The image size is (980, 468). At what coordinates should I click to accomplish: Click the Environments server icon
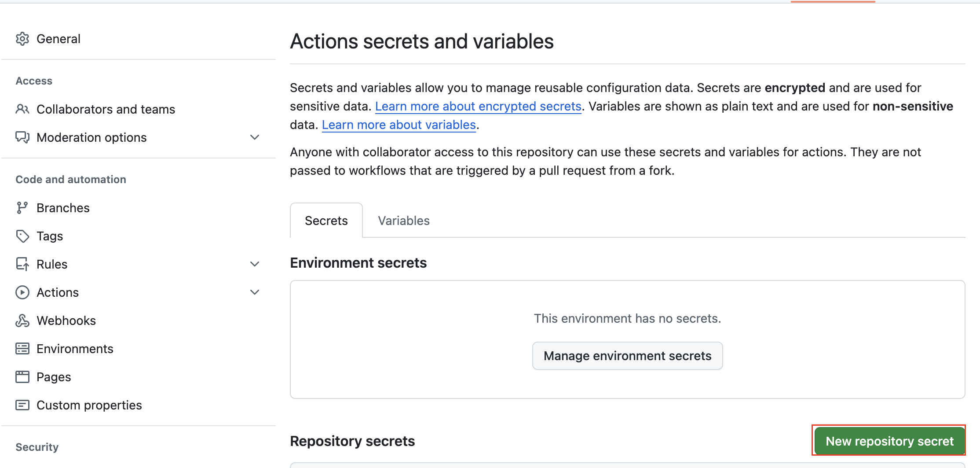coord(22,349)
